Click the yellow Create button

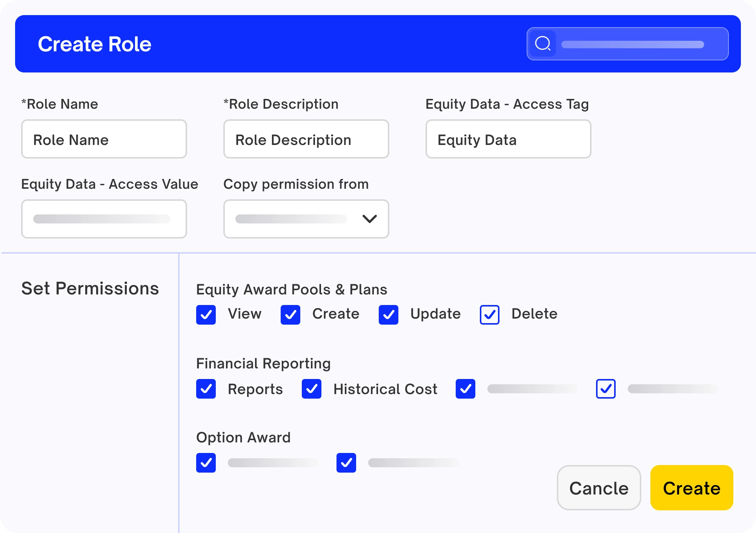click(691, 488)
